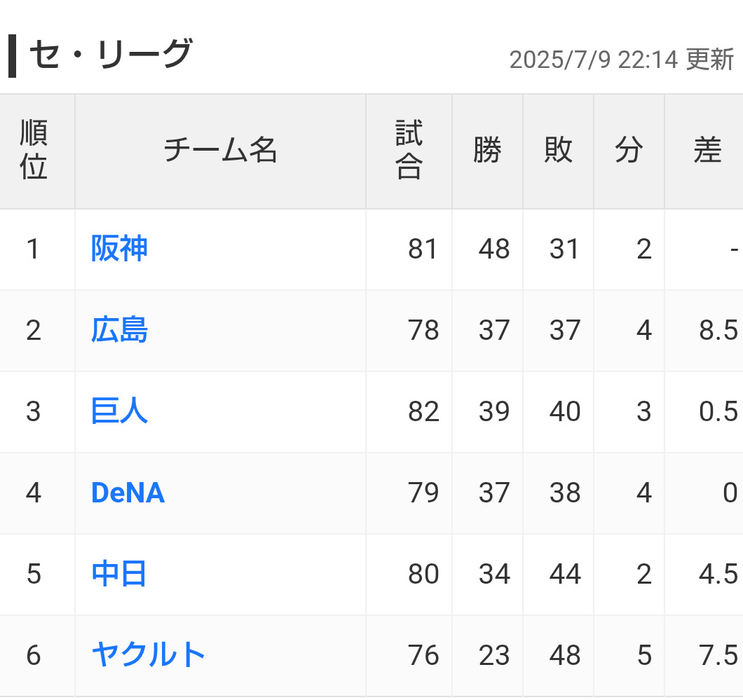Click the 分 column header
Viewport: 743px width, 700px height.
(x=629, y=150)
